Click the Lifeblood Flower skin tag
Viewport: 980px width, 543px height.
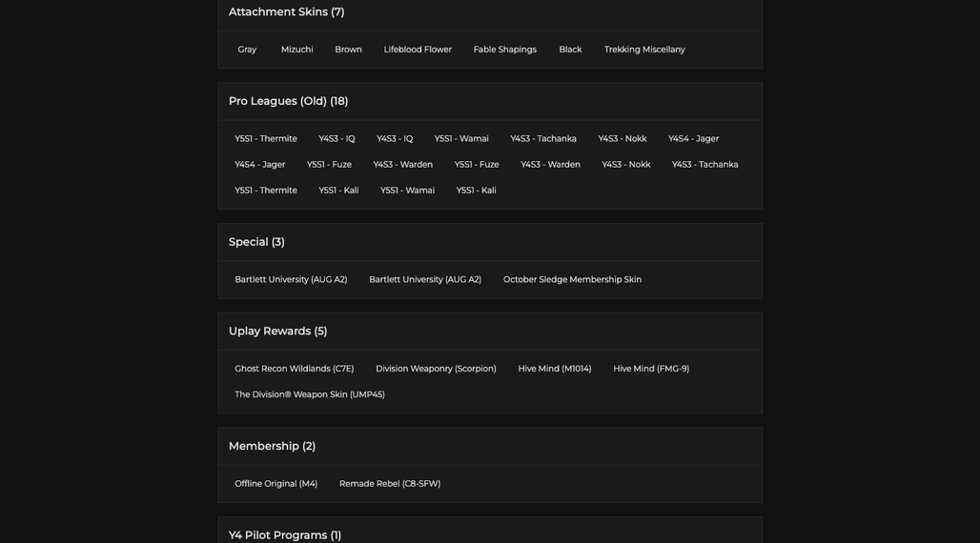tap(418, 50)
